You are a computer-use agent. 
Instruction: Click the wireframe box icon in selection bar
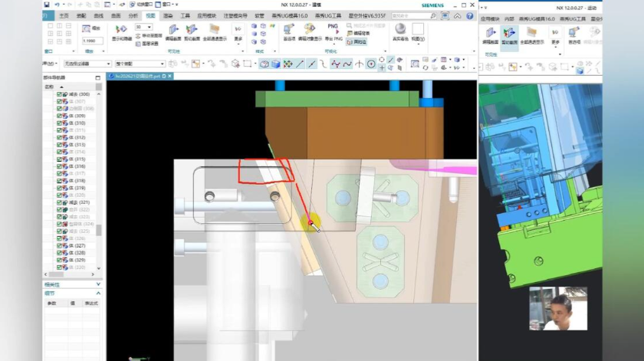click(x=264, y=64)
